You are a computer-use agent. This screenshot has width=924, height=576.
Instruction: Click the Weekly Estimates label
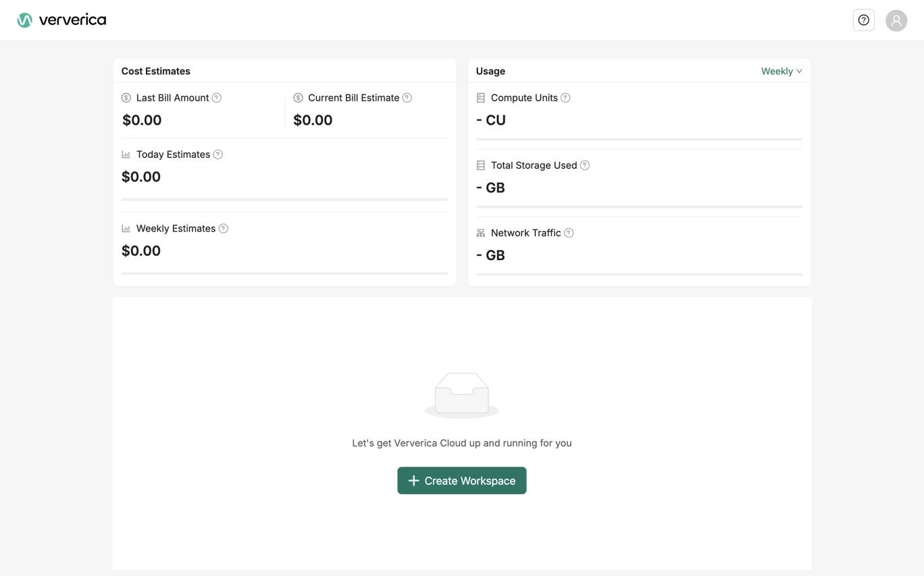(176, 229)
